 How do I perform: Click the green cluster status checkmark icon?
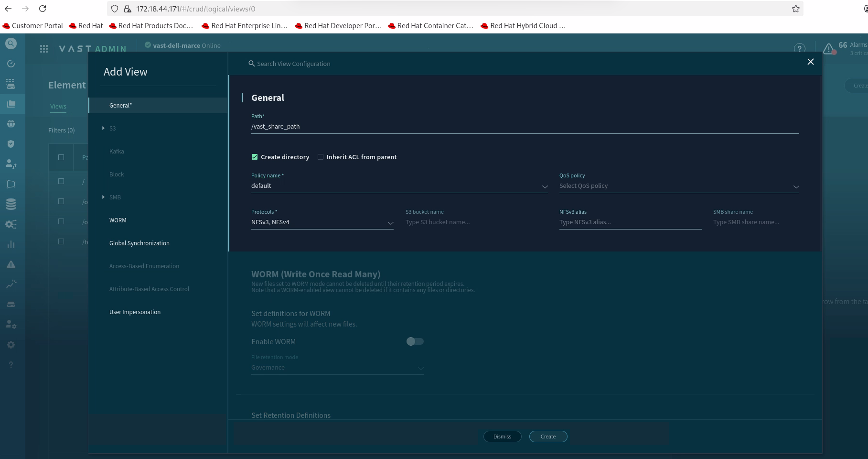[x=148, y=45]
